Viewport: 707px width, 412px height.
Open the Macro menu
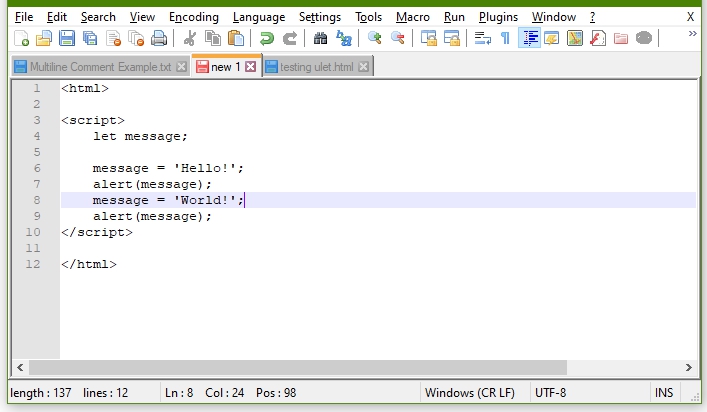(x=413, y=17)
